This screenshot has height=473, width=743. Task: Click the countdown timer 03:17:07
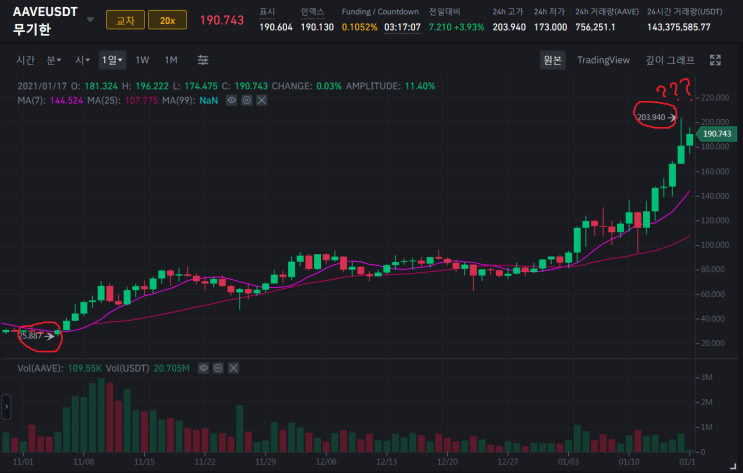tap(402, 27)
